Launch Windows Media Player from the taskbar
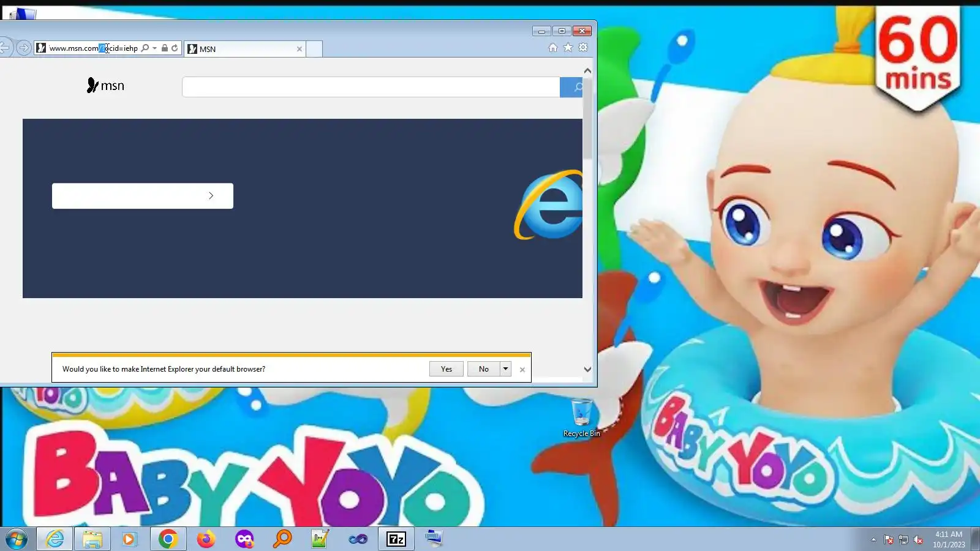Viewport: 980px width, 551px height. click(129, 539)
